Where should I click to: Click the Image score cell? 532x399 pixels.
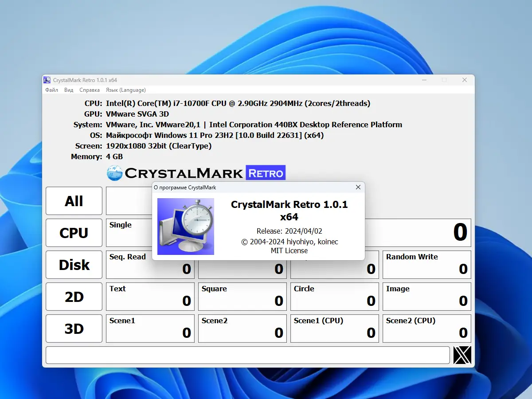pos(427,297)
